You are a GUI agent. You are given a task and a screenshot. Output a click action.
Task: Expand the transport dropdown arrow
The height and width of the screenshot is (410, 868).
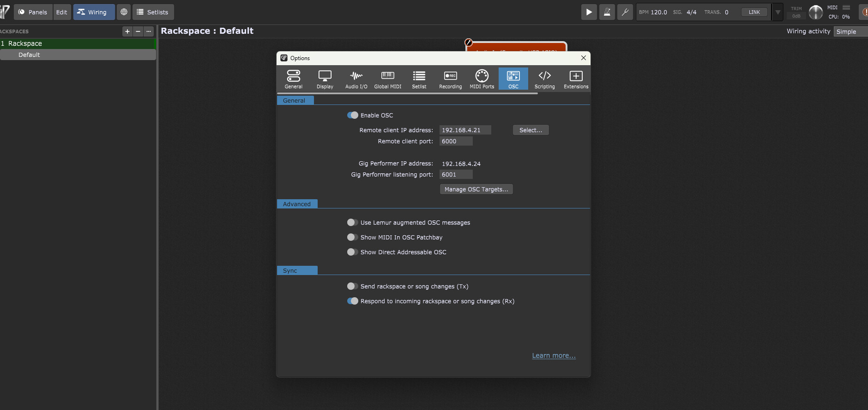tap(778, 12)
